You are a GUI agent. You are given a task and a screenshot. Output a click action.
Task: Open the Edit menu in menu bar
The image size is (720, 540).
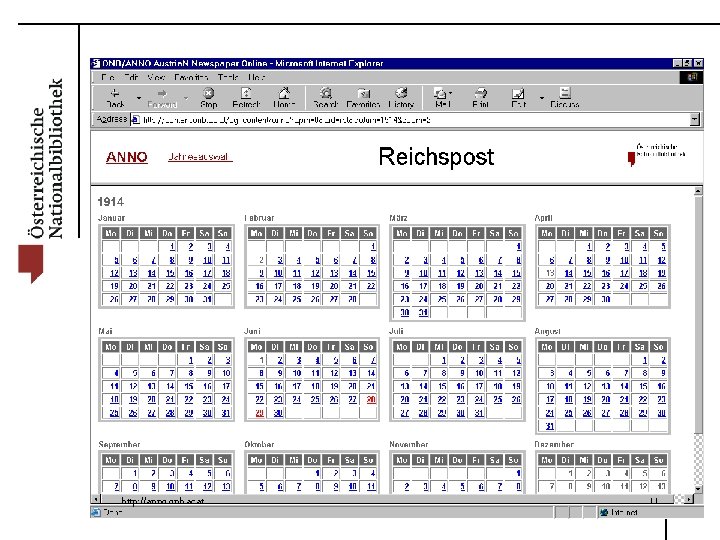(131, 77)
